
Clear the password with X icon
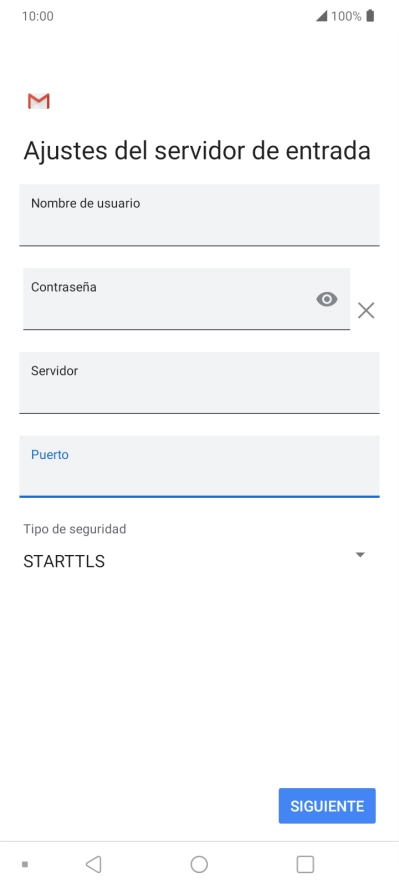(x=366, y=310)
